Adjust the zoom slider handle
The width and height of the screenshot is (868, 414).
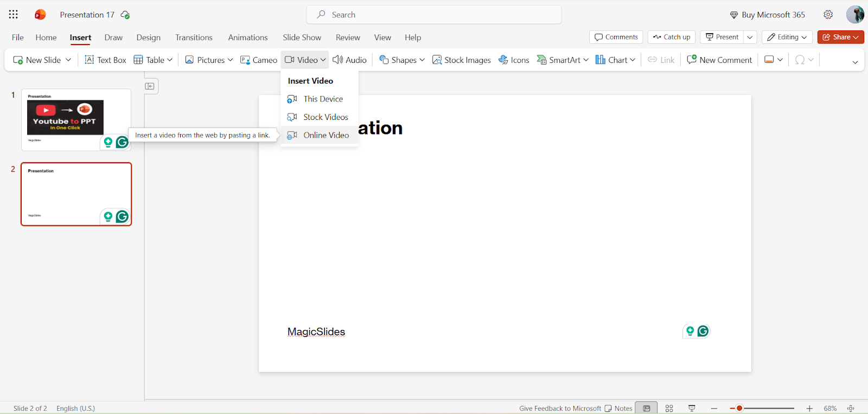coord(739,408)
